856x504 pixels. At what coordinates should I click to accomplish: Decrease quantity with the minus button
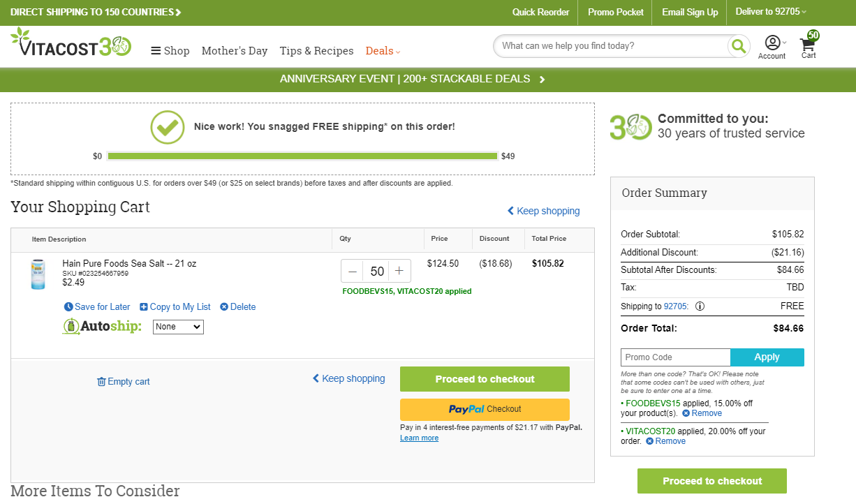[x=353, y=271]
